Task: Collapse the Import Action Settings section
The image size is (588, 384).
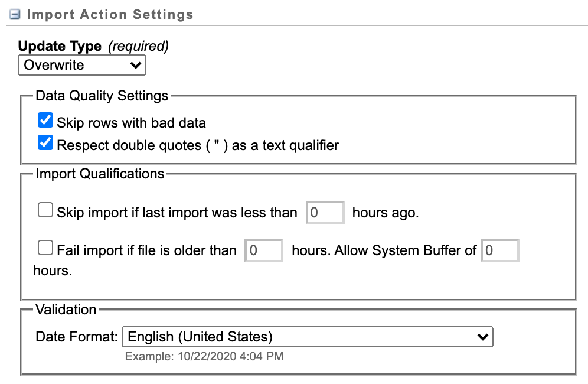Action: point(15,15)
